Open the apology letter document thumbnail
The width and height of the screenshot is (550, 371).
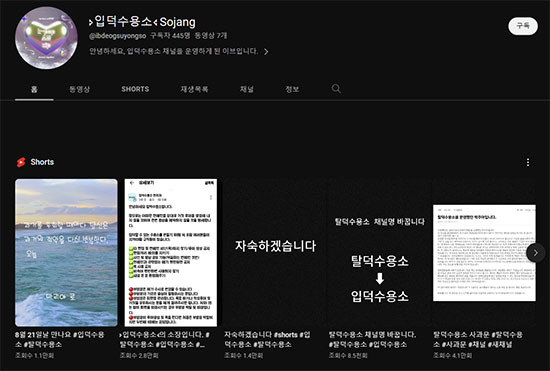[x=484, y=253]
